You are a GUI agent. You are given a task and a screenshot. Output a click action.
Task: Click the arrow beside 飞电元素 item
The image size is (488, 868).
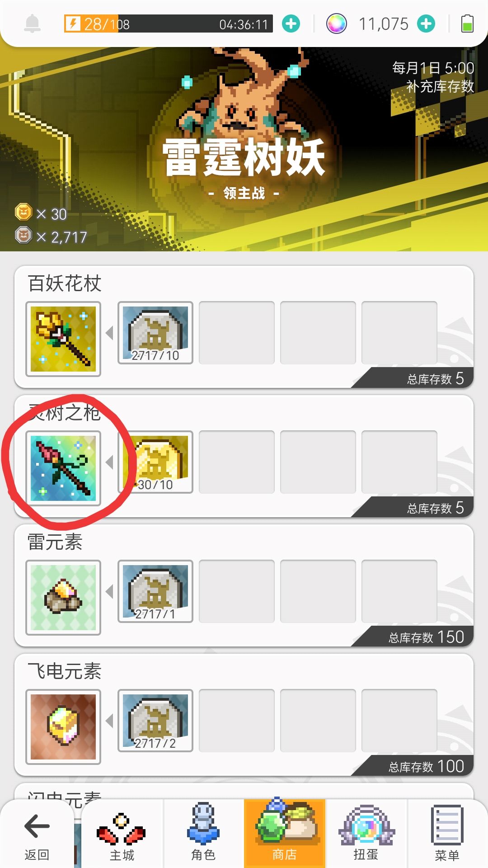(109, 721)
